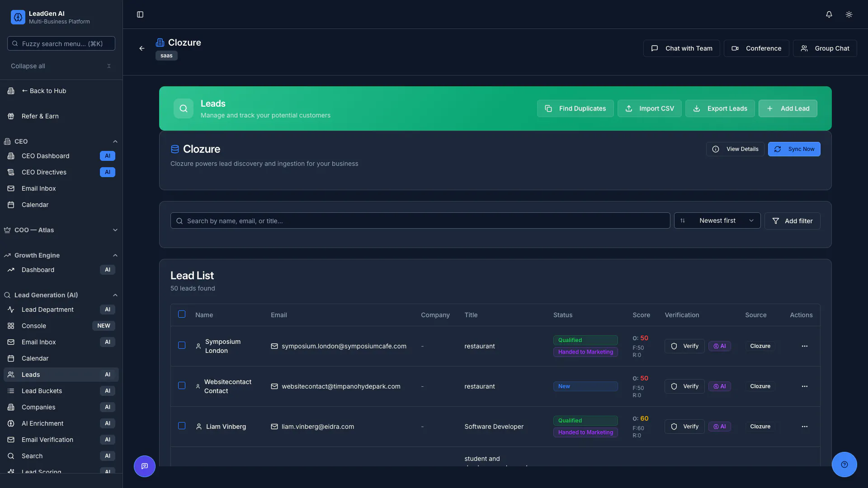Open Companies in the sidebar
This screenshot has width=868, height=488.
(61, 407)
